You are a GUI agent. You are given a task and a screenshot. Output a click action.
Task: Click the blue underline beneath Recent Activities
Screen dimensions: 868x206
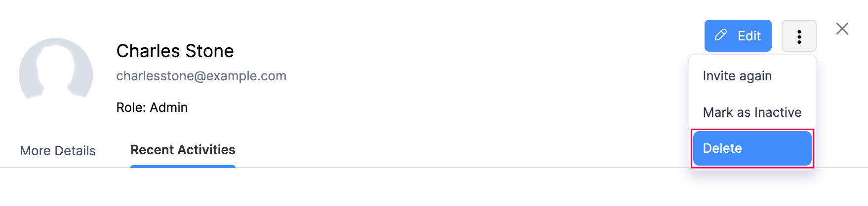[x=183, y=167]
